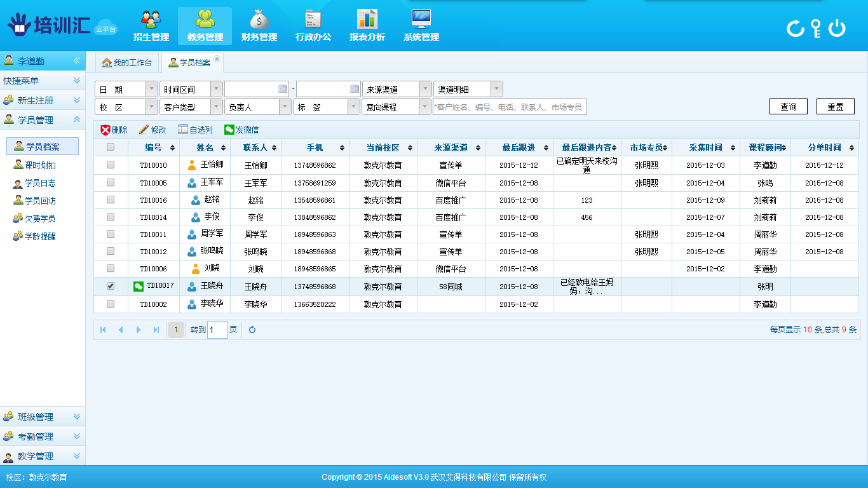The image size is (868, 488).
Task: Open the 招生管理 module icon
Action: 151,25
